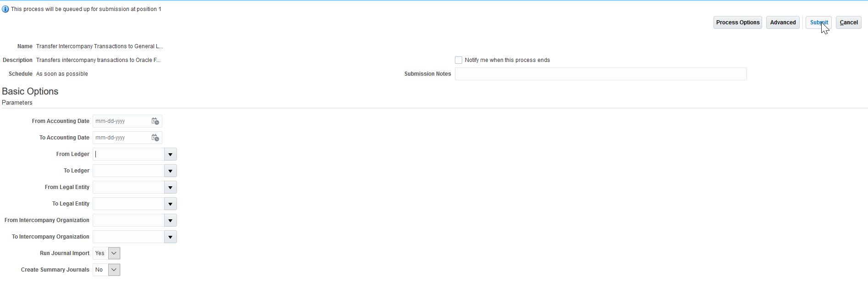Screen dimensions: 868x284
Task: Expand To Intercompany Organization dropdown
Action: point(170,237)
